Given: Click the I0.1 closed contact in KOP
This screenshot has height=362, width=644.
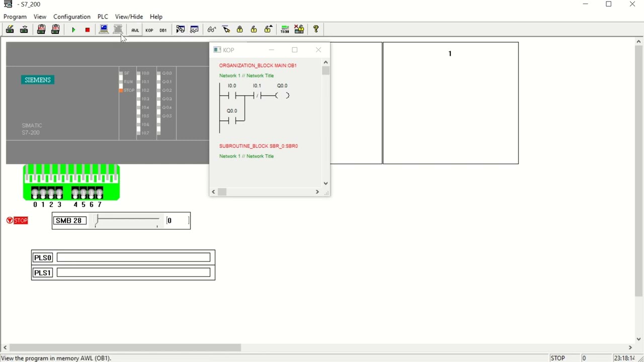Looking at the screenshot, I should [257, 96].
